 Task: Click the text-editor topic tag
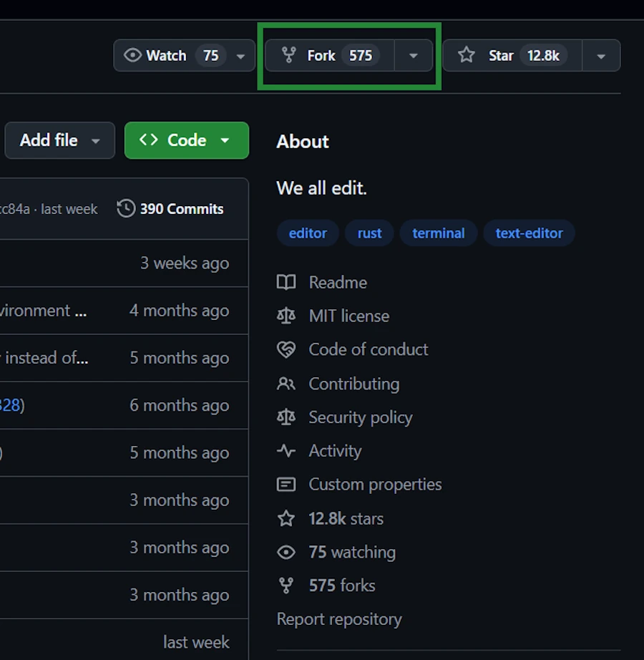coord(529,233)
